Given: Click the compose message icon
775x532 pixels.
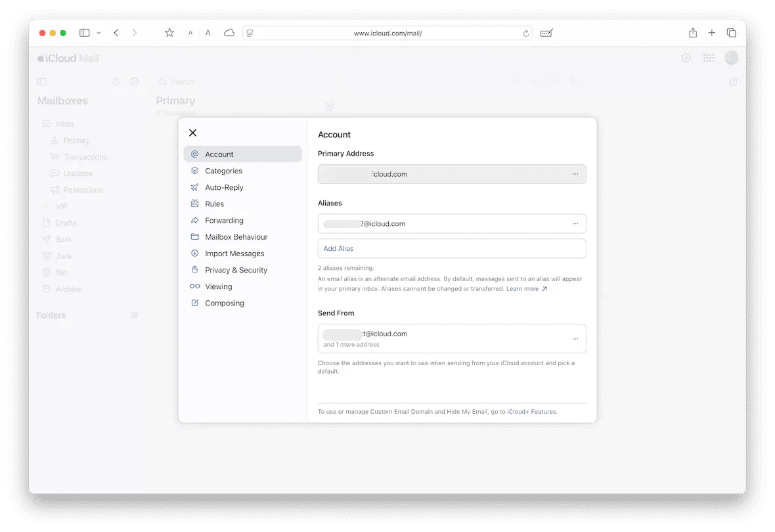Looking at the screenshot, I should (x=733, y=81).
